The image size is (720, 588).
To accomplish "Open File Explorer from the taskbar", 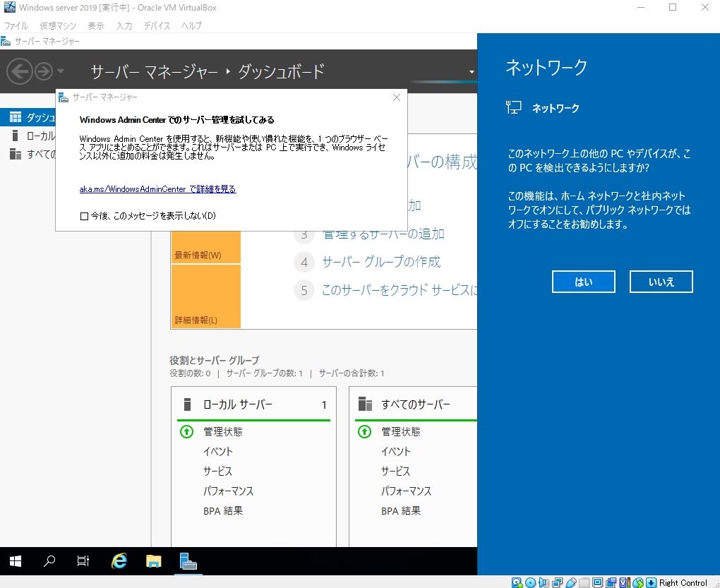I will (x=153, y=561).
